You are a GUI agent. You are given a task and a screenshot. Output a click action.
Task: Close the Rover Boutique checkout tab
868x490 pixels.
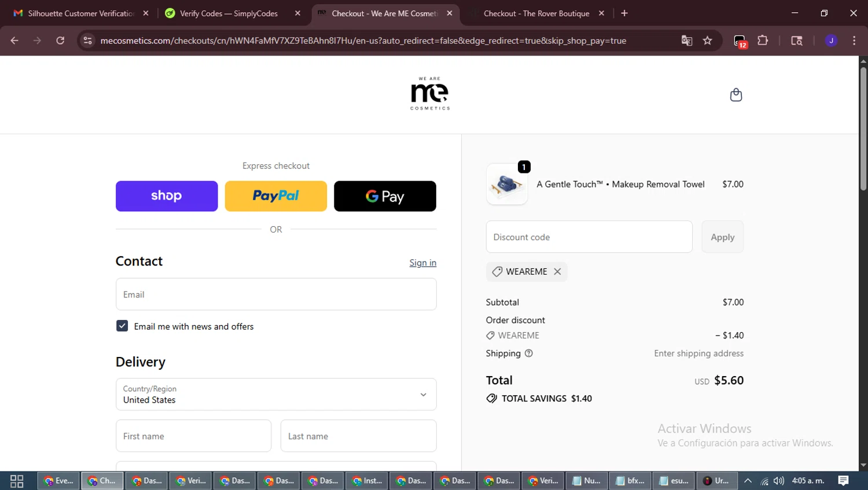tap(601, 13)
